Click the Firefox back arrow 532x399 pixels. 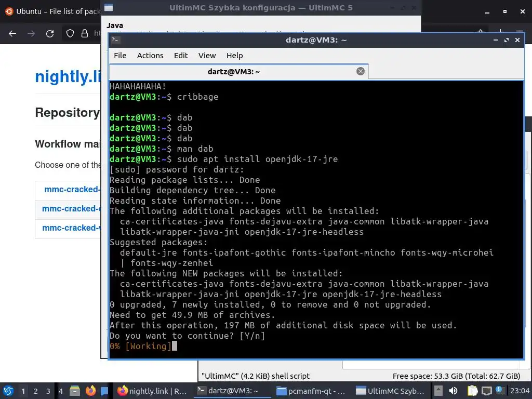coord(12,33)
